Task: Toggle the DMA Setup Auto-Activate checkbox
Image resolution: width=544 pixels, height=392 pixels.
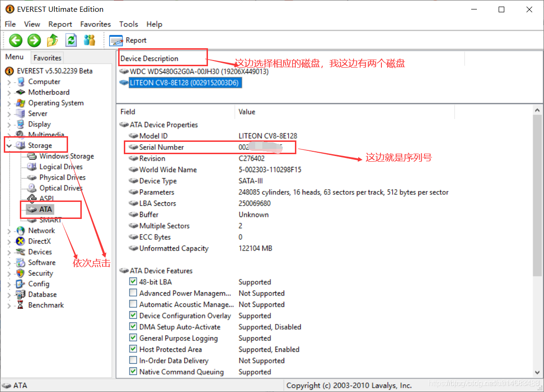Action: coord(133,326)
